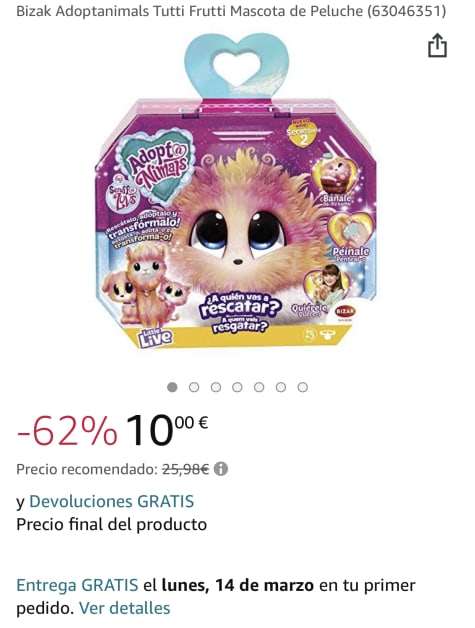
Task: Tap the Bizak logo on the box
Action: pyautogui.click(x=346, y=311)
